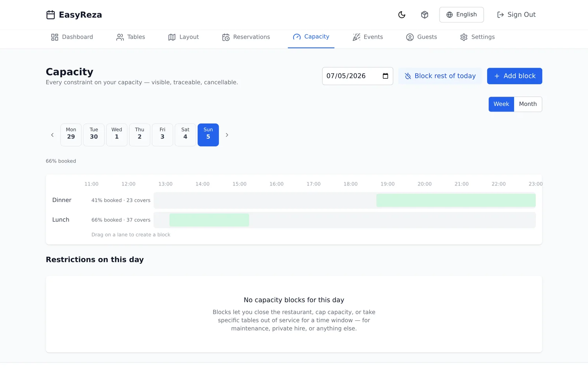
Task: Click 'Restrictions on this day' heading
Action: pyautogui.click(x=95, y=260)
